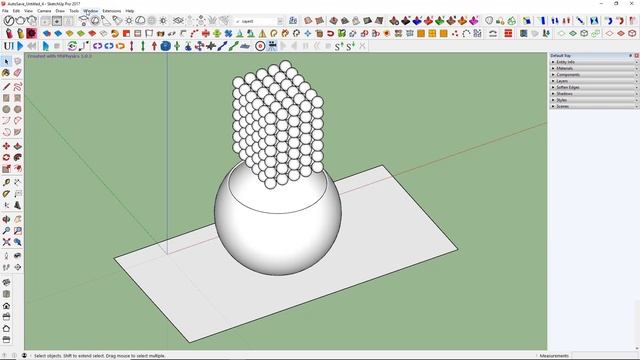
Task: Open the Help menu
Action: 130,11
